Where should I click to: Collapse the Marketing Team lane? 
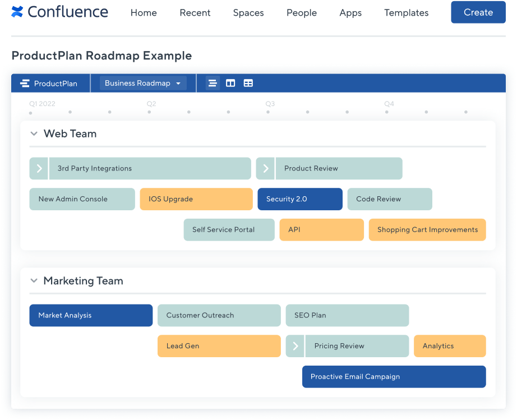(x=34, y=281)
